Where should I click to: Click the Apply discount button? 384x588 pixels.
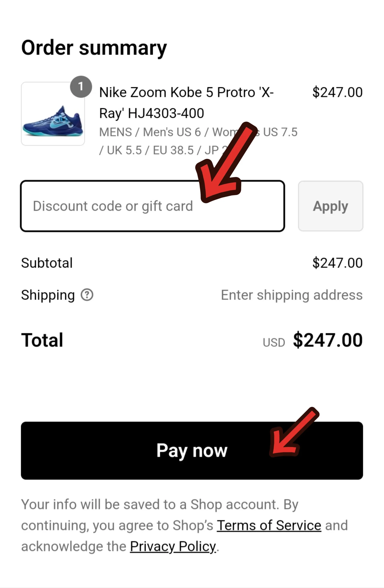(330, 206)
